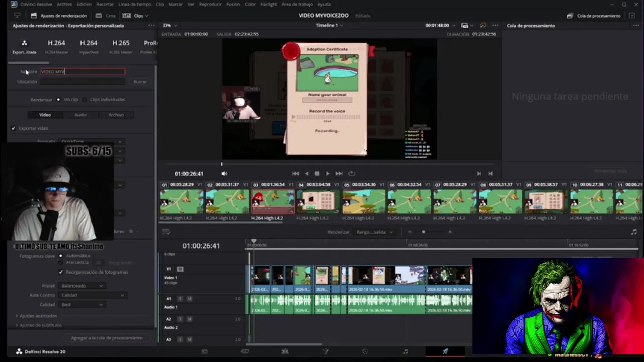Switch to the Archivo settings tab
This screenshot has width=644, height=362.
[x=116, y=115]
